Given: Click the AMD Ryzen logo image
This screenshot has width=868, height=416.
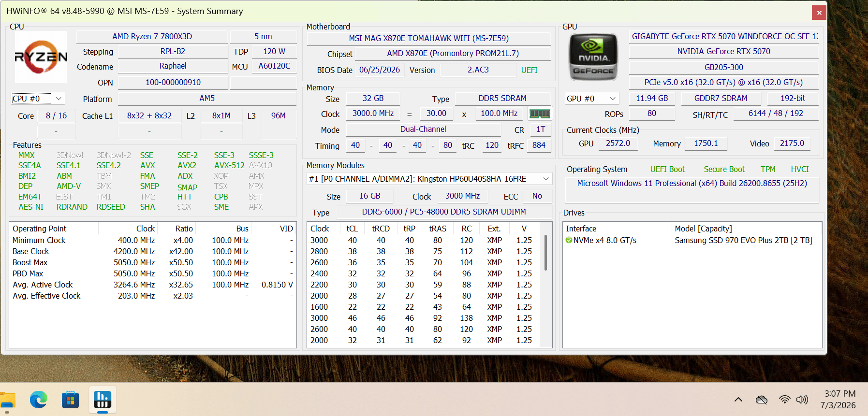Looking at the screenshot, I should coord(41,57).
